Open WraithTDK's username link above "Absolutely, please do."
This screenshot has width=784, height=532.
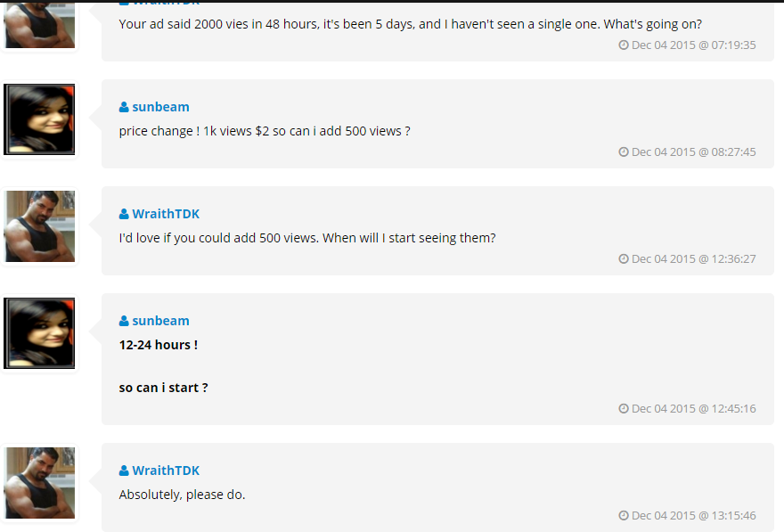[167, 471]
